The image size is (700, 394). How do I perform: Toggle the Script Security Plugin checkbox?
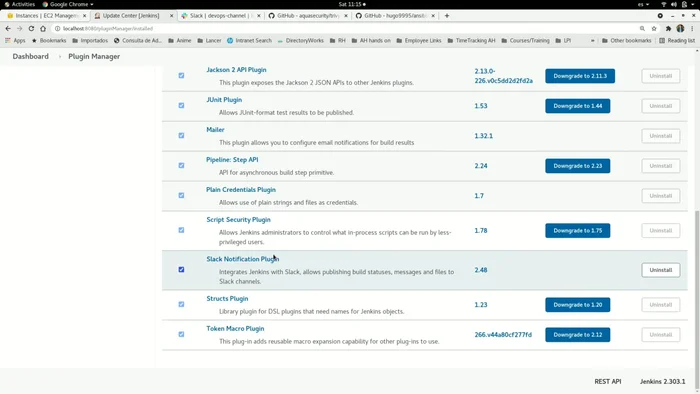point(181,230)
